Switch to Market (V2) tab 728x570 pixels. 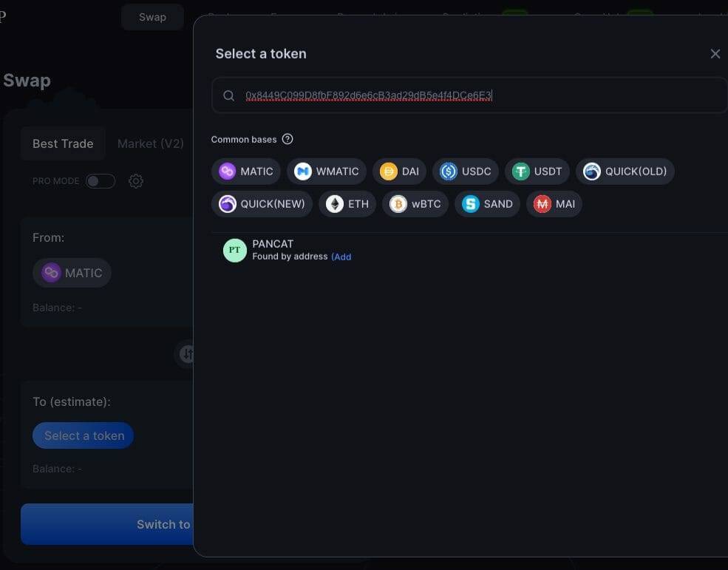[151, 143]
